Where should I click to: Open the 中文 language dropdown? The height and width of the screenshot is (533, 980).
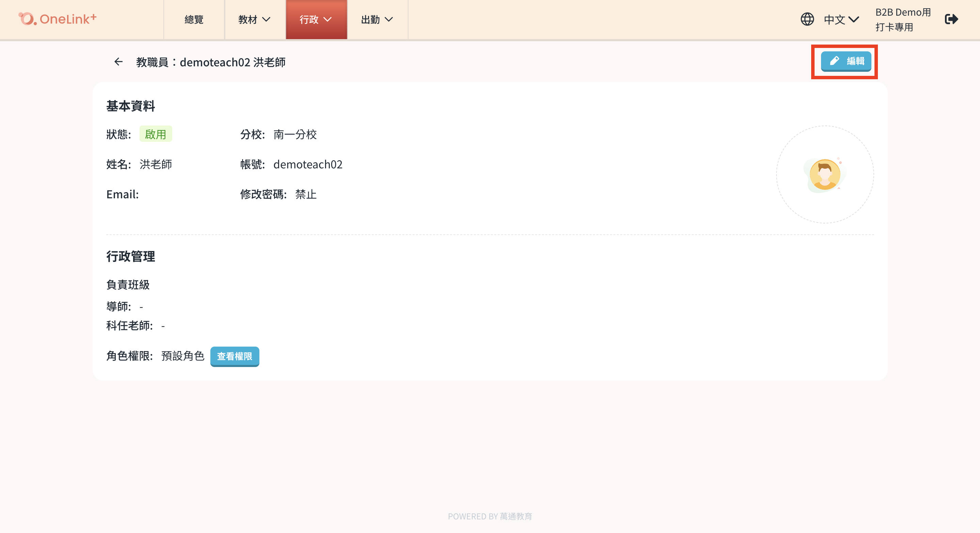(841, 19)
